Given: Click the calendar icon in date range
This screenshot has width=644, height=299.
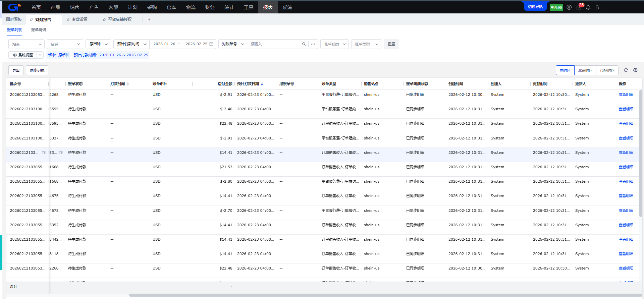Looking at the screenshot, I should coord(211,44).
